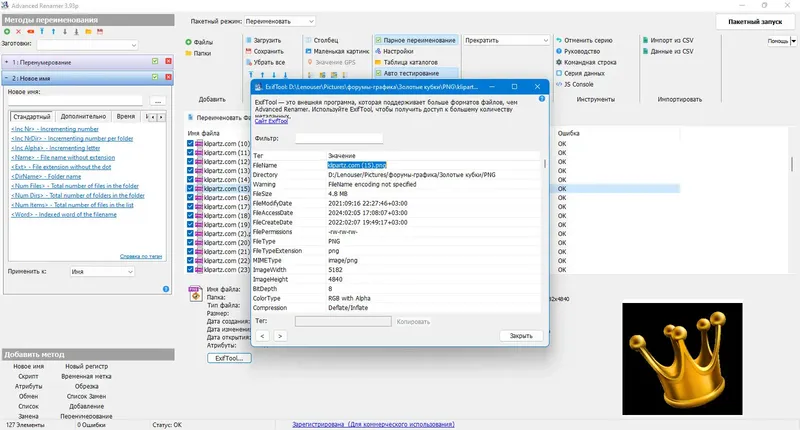Open JS Console tool
800x430 pixels.
click(574, 84)
